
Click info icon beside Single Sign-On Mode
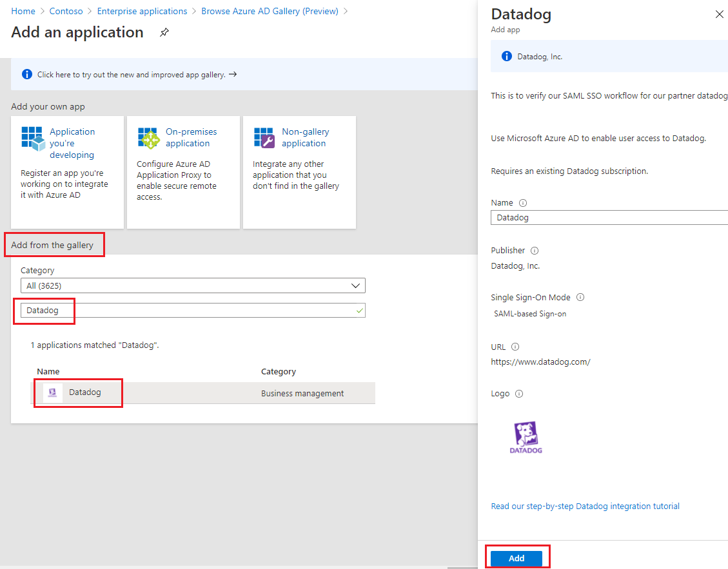tap(580, 298)
